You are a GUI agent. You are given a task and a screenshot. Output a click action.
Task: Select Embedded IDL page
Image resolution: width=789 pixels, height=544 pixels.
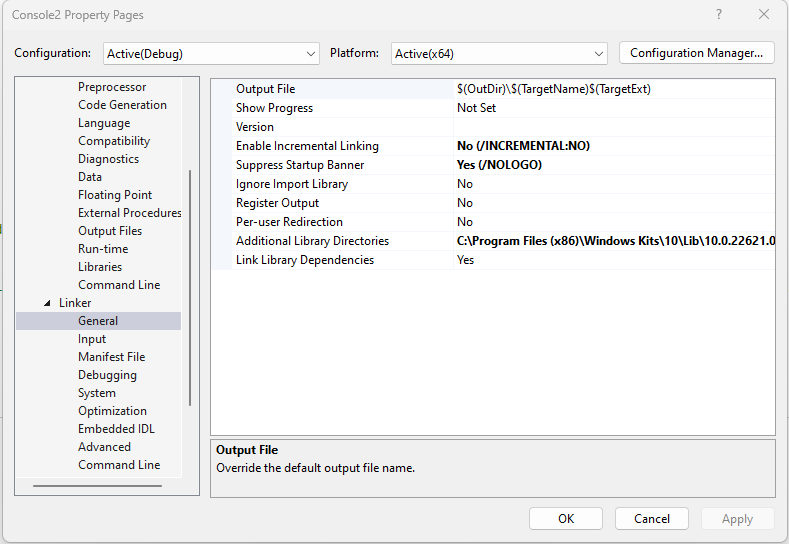[x=116, y=429]
